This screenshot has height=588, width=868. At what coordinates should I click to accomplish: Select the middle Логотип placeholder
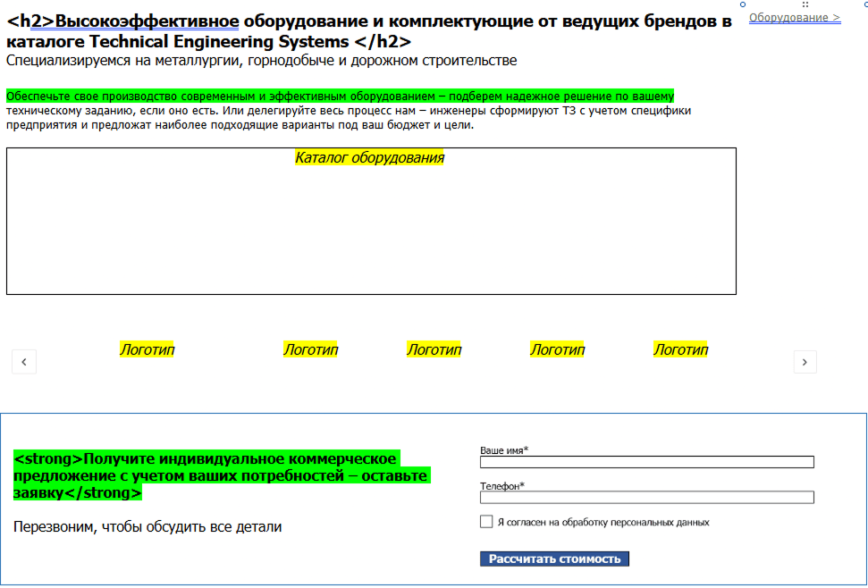434,349
